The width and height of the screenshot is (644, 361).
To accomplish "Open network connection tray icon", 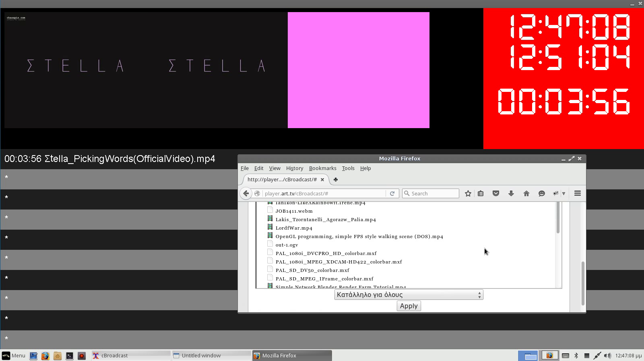I will tap(597, 356).
